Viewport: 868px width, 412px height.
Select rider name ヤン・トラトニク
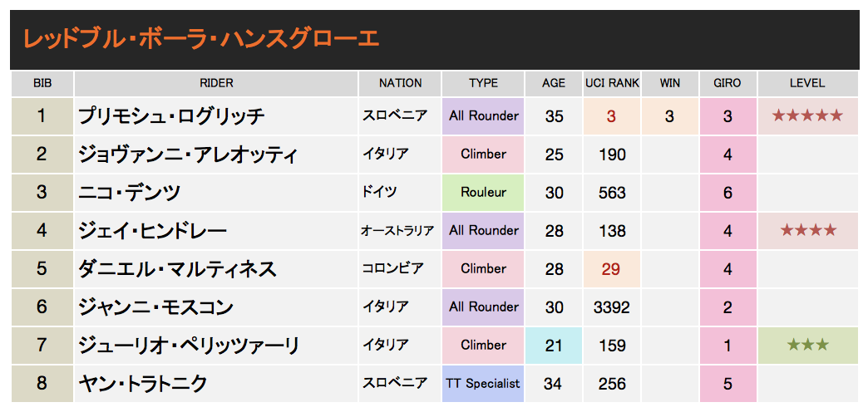[x=143, y=383]
